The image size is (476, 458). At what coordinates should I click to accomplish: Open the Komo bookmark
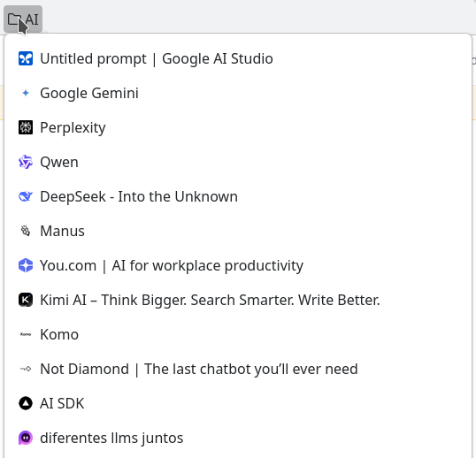click(x=238, y=334)
